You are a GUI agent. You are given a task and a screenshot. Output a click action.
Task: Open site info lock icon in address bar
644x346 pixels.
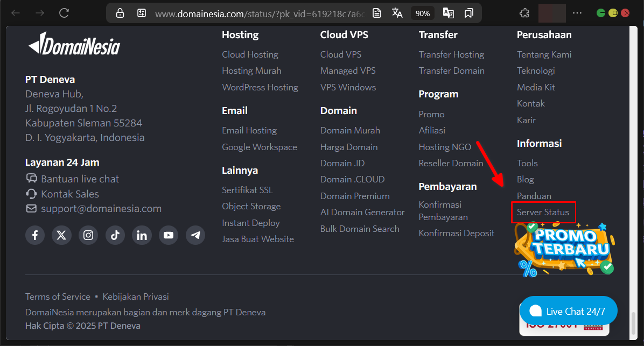pos(120,13)
